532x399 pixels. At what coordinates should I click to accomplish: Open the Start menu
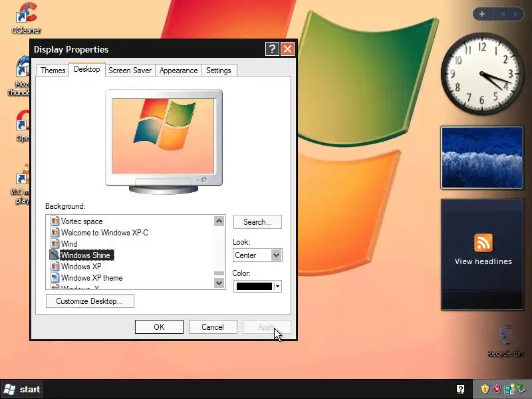click(x=23, y=389)
